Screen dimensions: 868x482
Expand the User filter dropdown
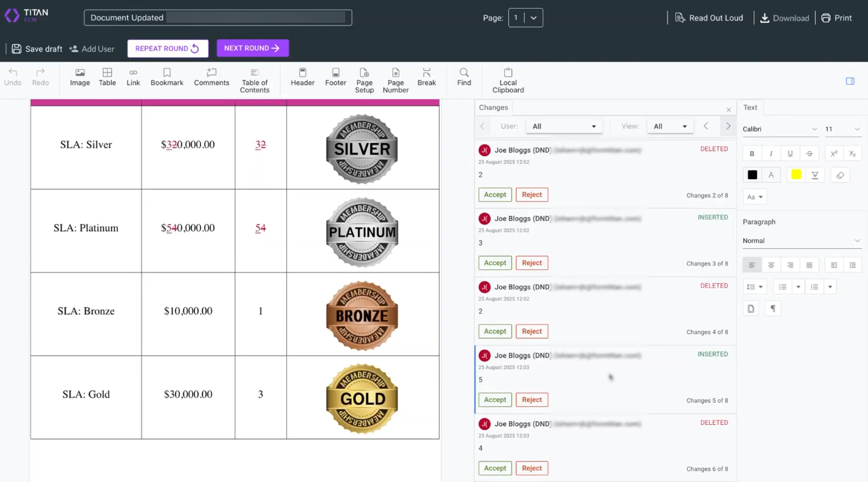(564, 126)
